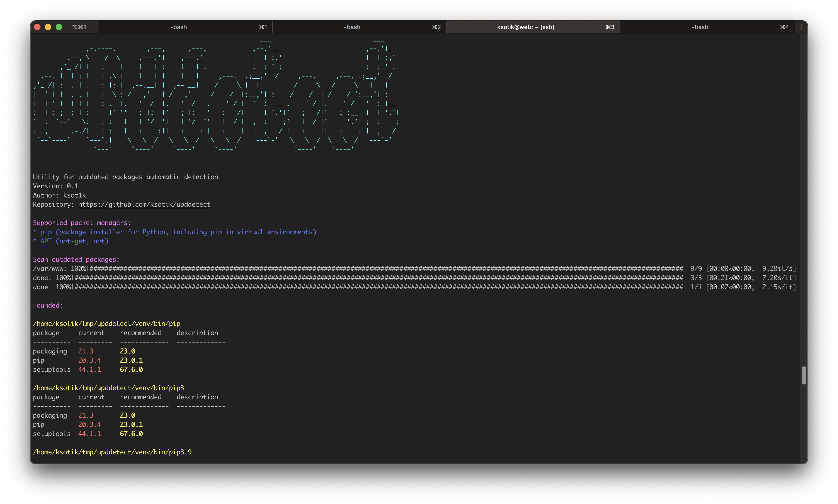838x504 pixels.
Task: Click the green zoom window button
Action: [x=59, y=27]
